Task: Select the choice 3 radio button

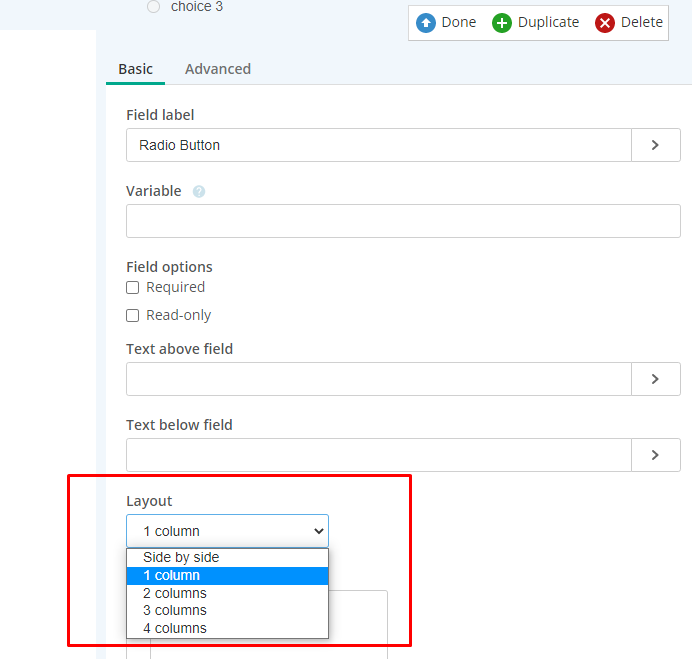Action: (x=153, y=7)
